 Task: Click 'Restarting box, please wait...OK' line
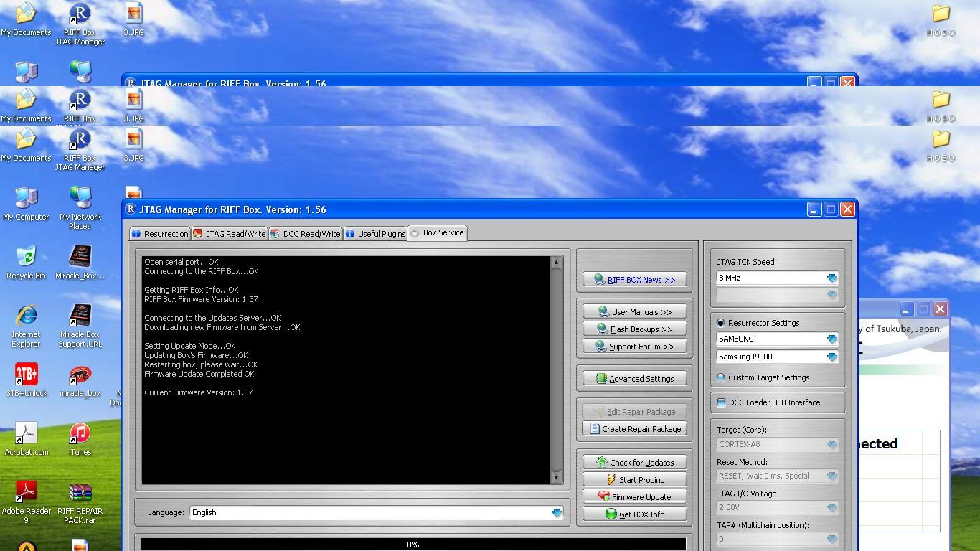point(201,364)
